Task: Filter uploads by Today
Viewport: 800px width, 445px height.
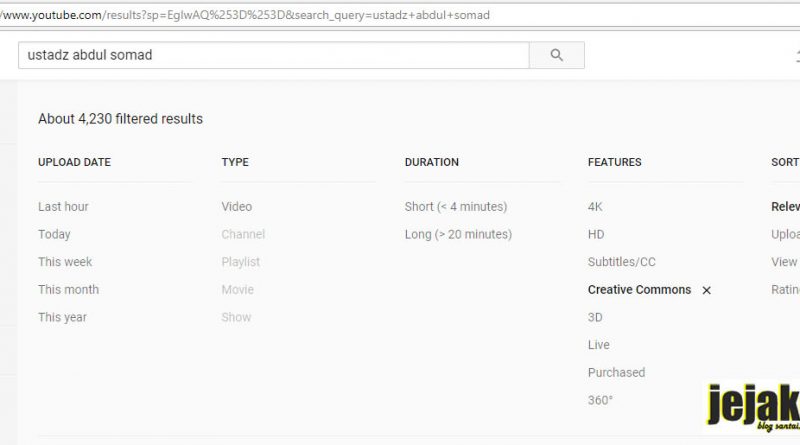Action: pos(54,234)
